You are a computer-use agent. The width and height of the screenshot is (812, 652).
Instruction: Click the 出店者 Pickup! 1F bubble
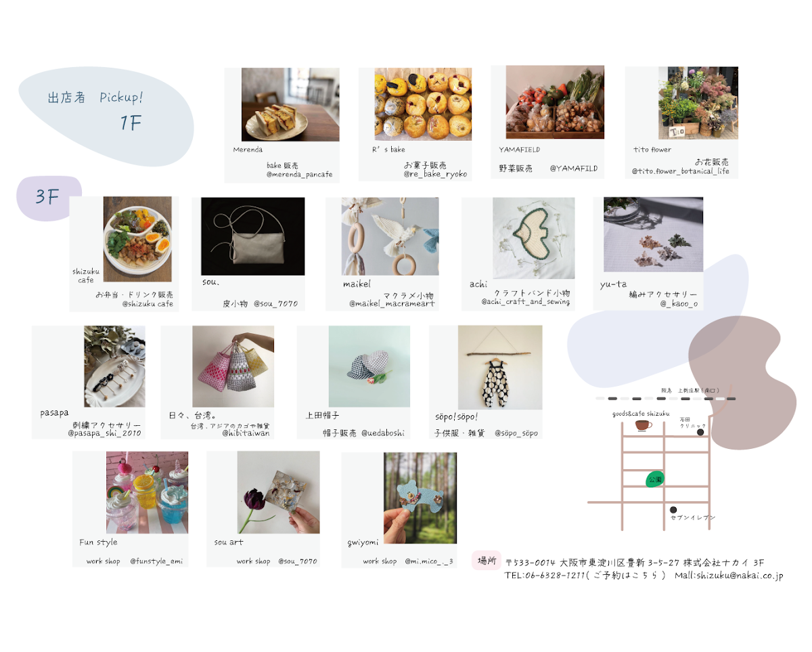coord(105,116)
